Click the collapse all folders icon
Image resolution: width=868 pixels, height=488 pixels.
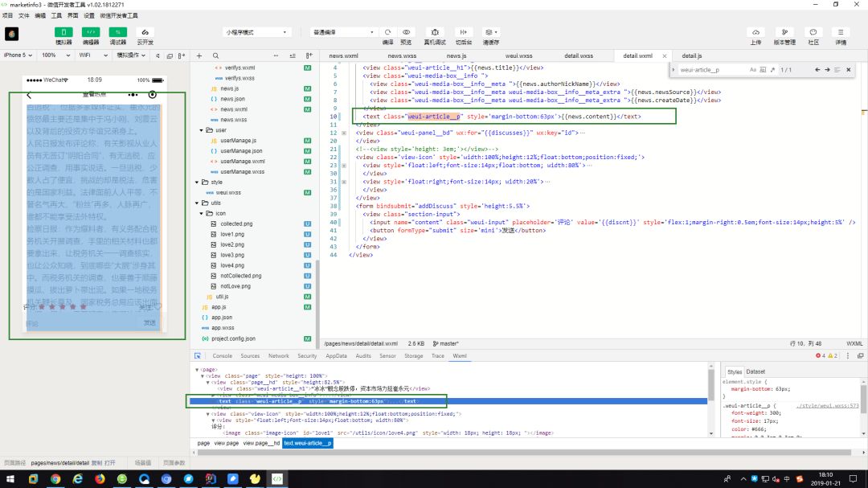(293, 56)
